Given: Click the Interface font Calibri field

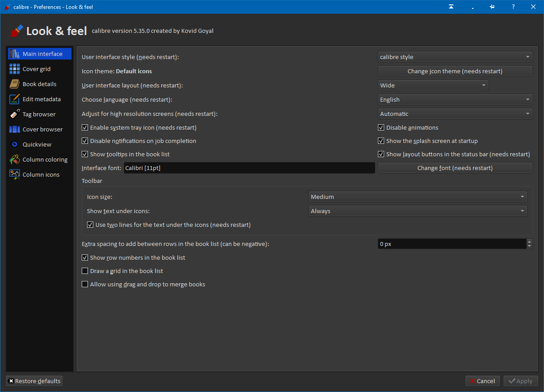Looking at the screenshot, I should [249, 168].
